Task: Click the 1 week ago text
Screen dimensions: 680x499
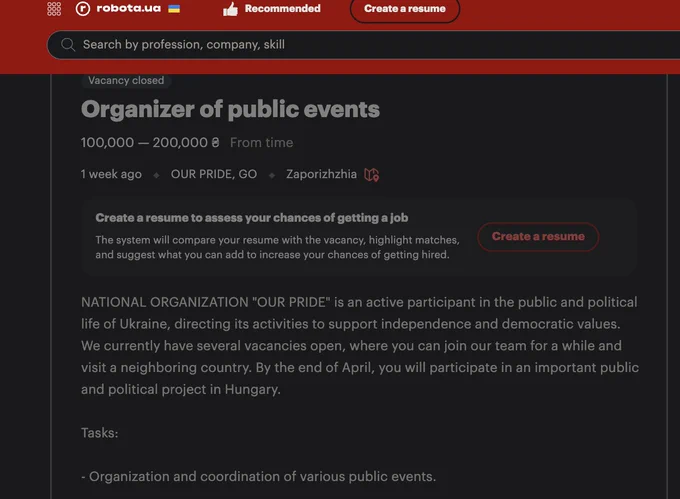Action: coord(111,174)
